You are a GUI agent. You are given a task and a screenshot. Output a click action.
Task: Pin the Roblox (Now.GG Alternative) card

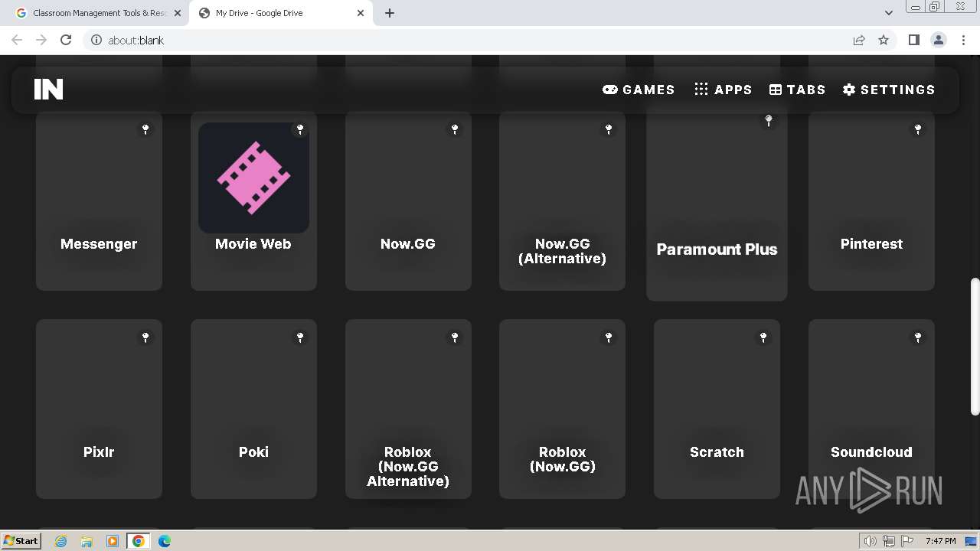pyautogui.click(x=455, y=337)
